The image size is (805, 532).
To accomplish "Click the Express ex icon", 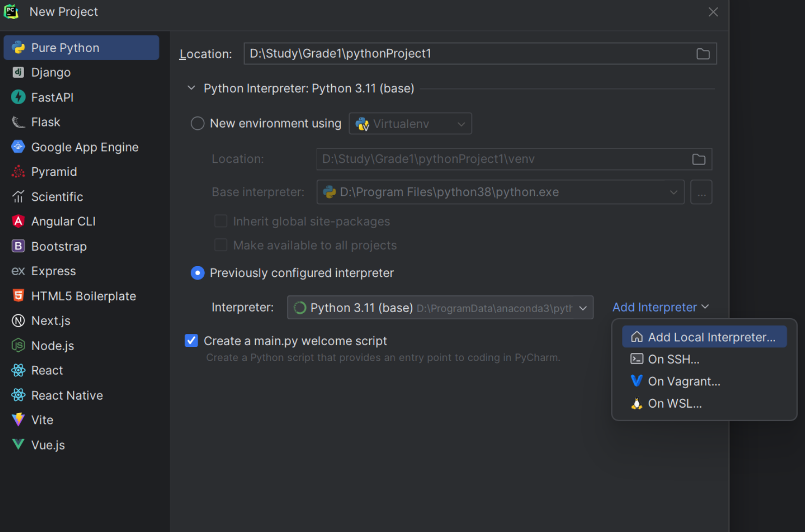I will 18,271.
